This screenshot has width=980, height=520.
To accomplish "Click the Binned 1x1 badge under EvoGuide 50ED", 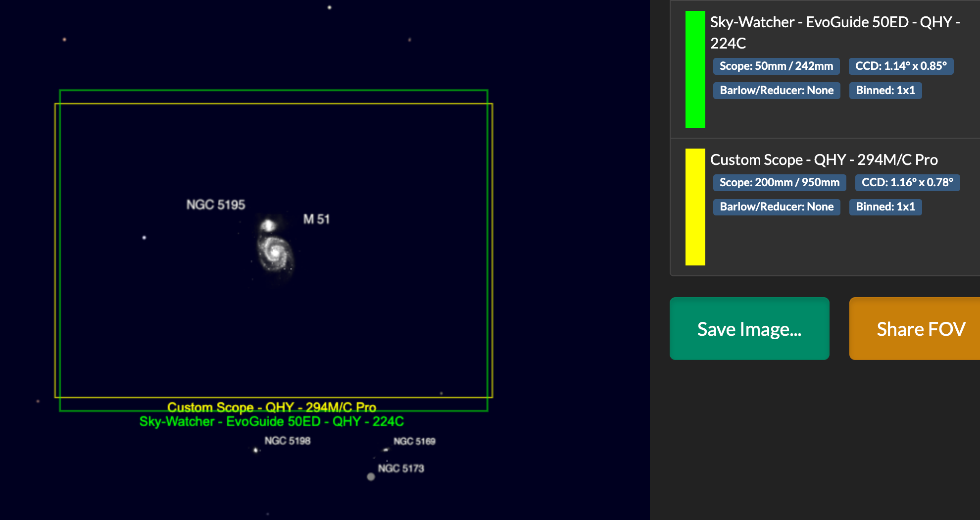I will point(885,91).
